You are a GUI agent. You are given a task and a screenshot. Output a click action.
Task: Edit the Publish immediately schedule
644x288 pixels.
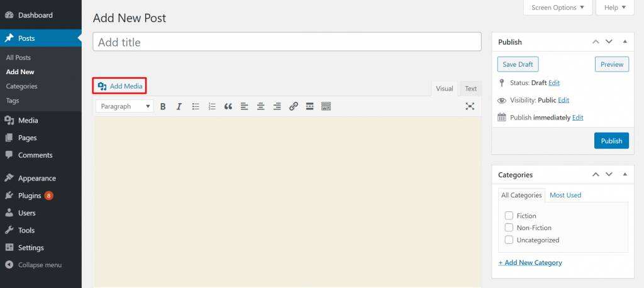pyautogui.click(x=577, y=118)
